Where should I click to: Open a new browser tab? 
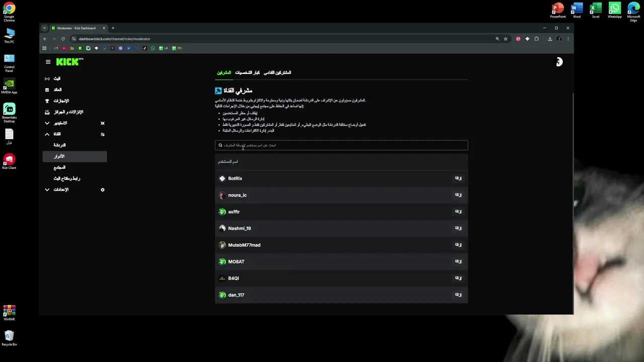tap(113, 28)
